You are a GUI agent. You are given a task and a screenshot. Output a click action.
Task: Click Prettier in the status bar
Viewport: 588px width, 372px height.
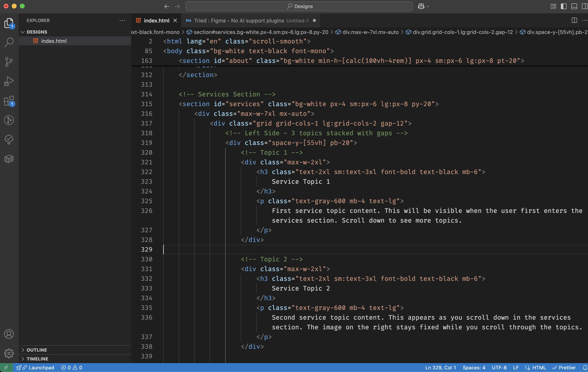(564, 367)
